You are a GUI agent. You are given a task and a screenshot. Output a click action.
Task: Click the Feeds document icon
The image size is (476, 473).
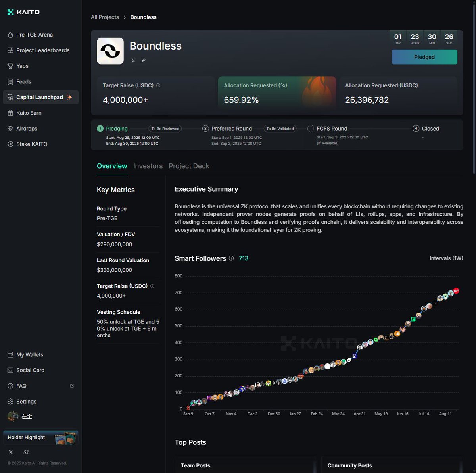(x=10, y=81)
